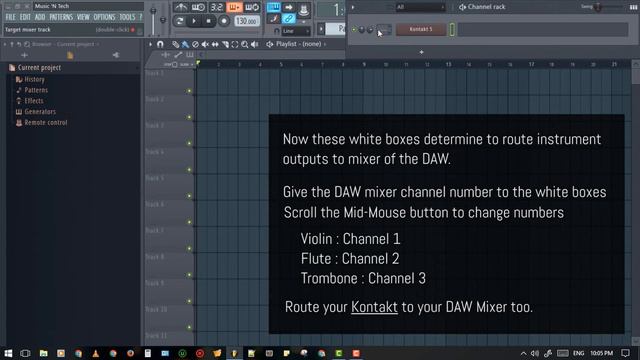This screenshot has width=640, height=360.
Task: Select the playlist paint brush tool
Action: (x=185, y=44)
